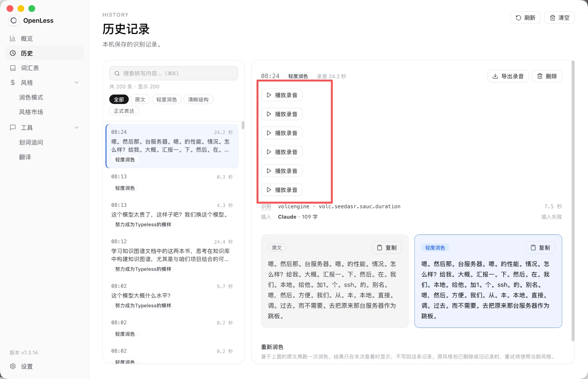Click the trash icon in 清空 button
588x379 pixels.
(553, 18)
